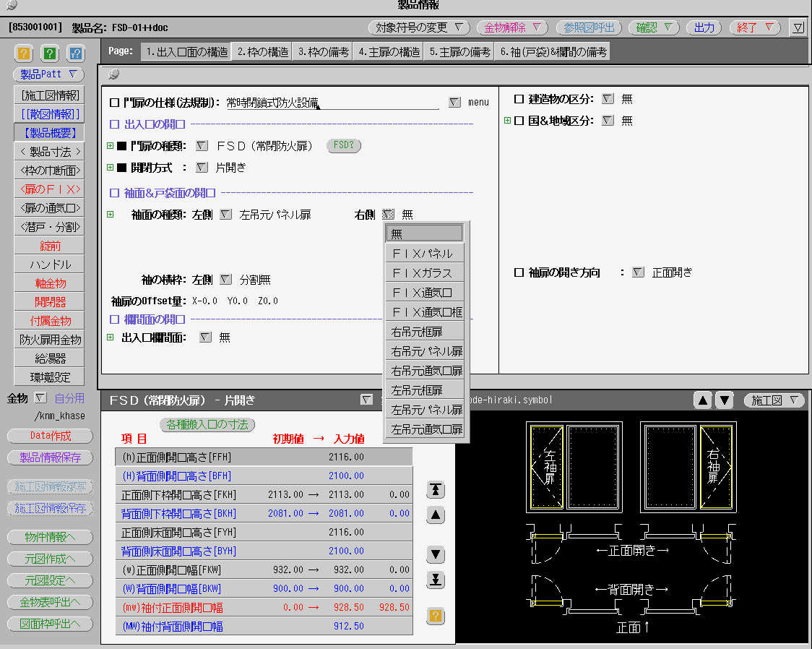Expand the 国&地域区分 plus expander
Viewport: 812px width, 649px height.
tap(507, 121)
